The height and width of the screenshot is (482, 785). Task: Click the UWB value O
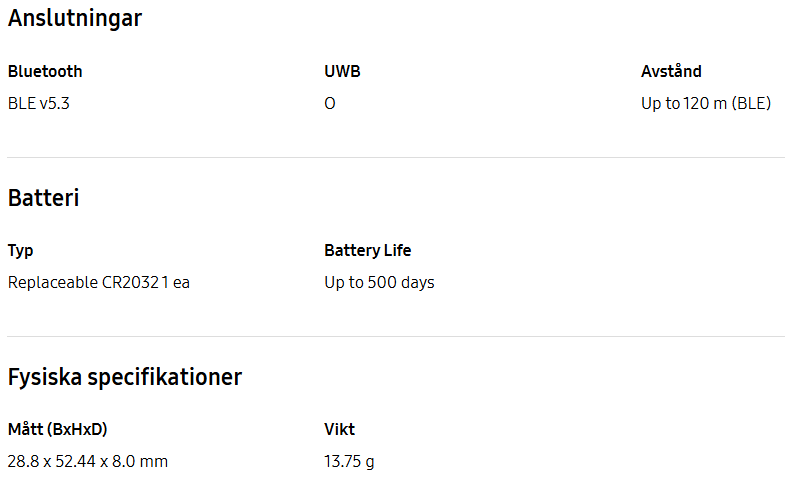(x=330, y=103)
